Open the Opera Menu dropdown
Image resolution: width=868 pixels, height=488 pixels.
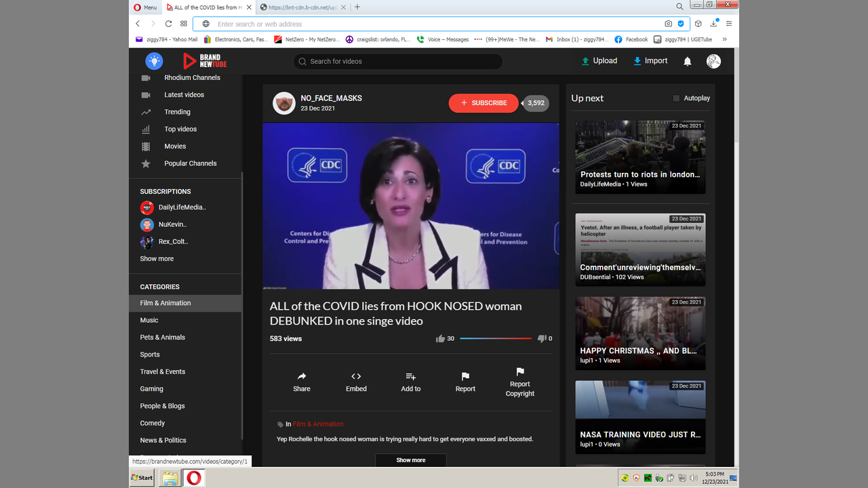tap(144, 7)
